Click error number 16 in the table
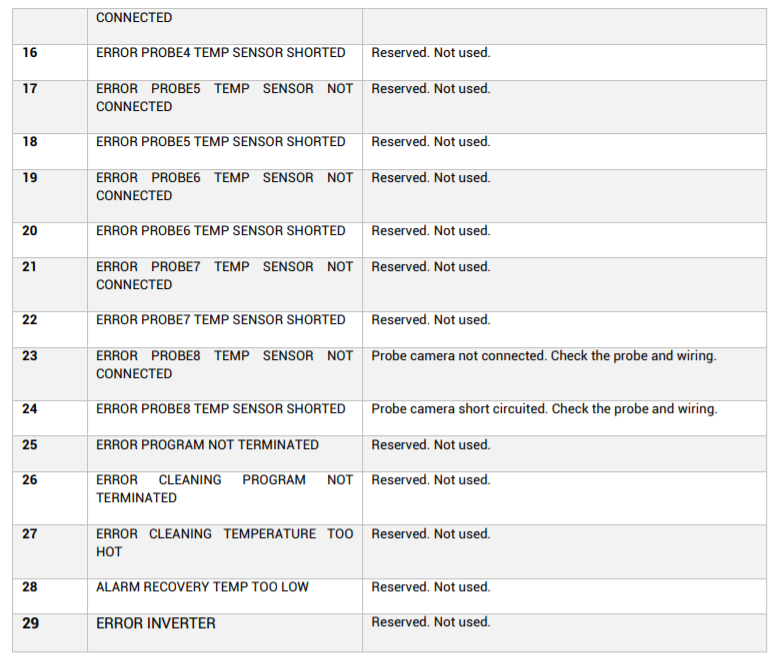Viewport: 780px width, 654px height. (x=30, y=53)
